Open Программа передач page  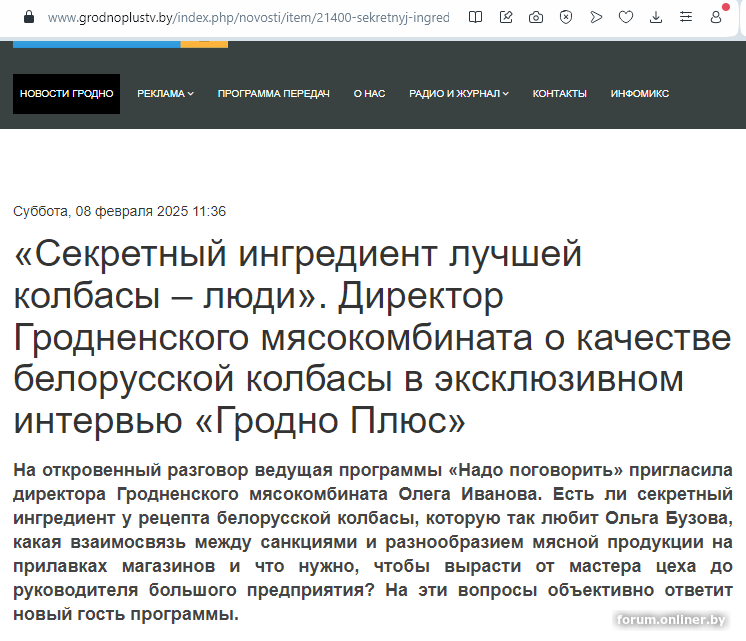click(274, 94)
